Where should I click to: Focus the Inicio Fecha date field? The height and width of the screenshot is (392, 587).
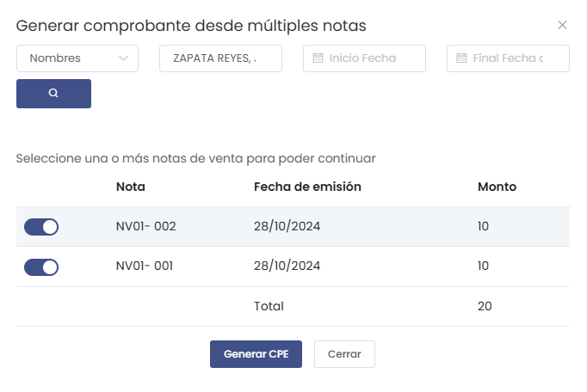(368, 58)
